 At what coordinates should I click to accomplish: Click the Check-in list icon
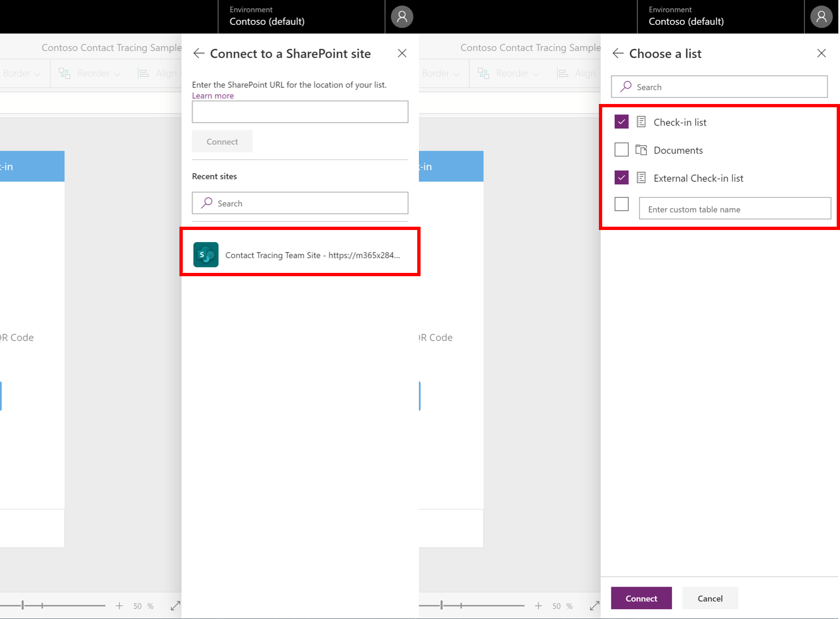coord(641,122)
